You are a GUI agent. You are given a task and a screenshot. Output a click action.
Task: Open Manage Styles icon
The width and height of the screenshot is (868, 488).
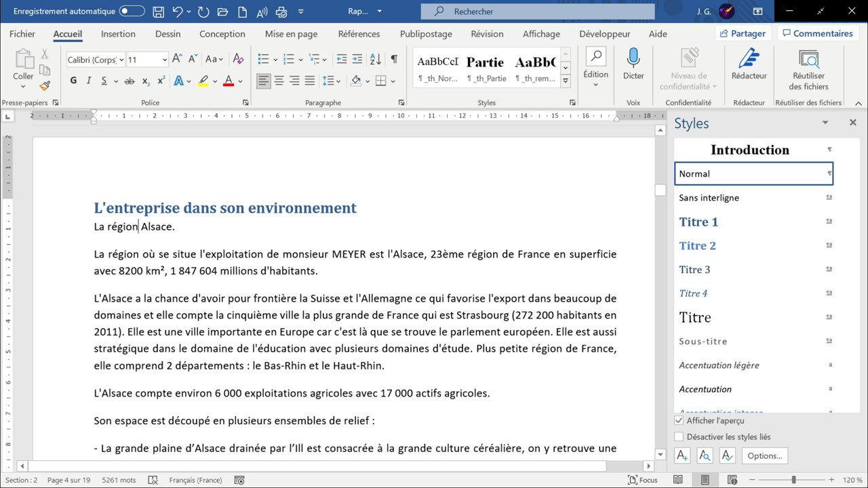[727, 455]
